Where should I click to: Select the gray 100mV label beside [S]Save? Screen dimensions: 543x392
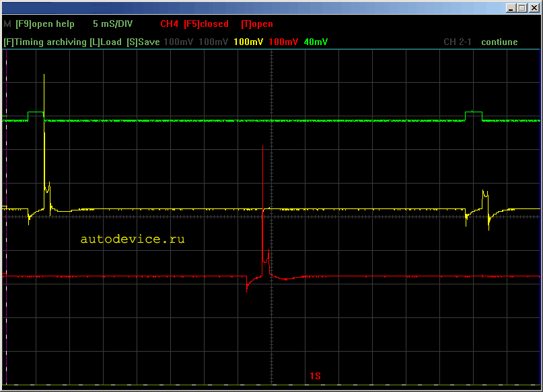coord(178,42)
